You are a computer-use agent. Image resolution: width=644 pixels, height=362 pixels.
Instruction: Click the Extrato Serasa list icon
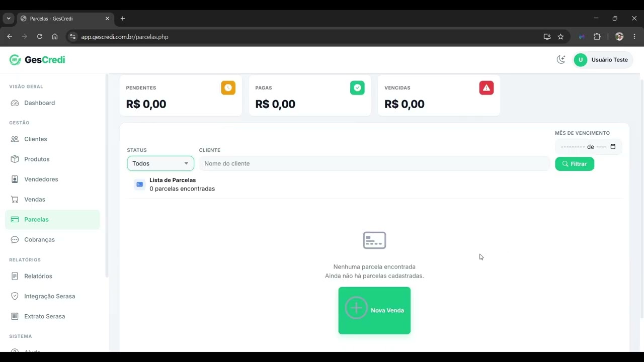coord(15,316)
